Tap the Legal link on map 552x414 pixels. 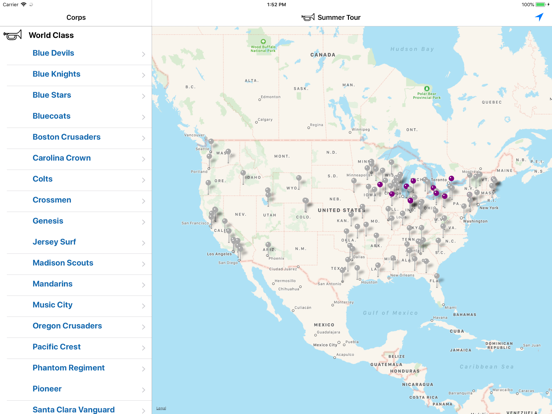[161, 408]
